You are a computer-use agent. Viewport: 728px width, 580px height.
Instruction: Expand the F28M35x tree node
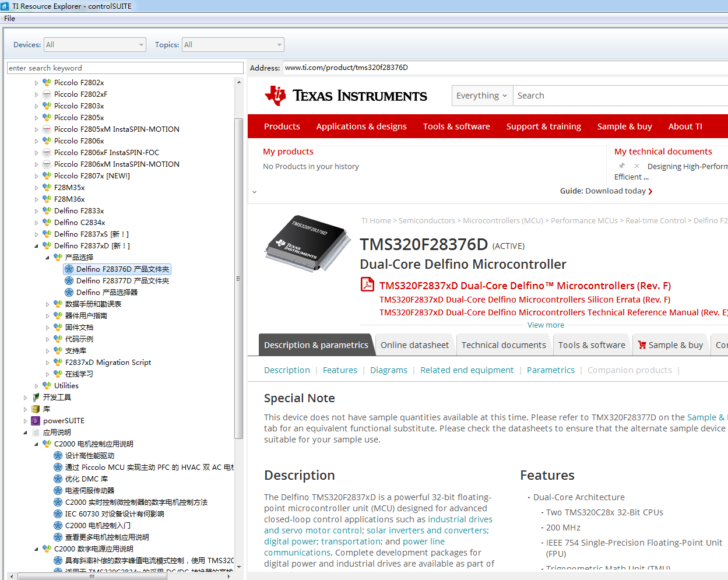click(36, 188)
